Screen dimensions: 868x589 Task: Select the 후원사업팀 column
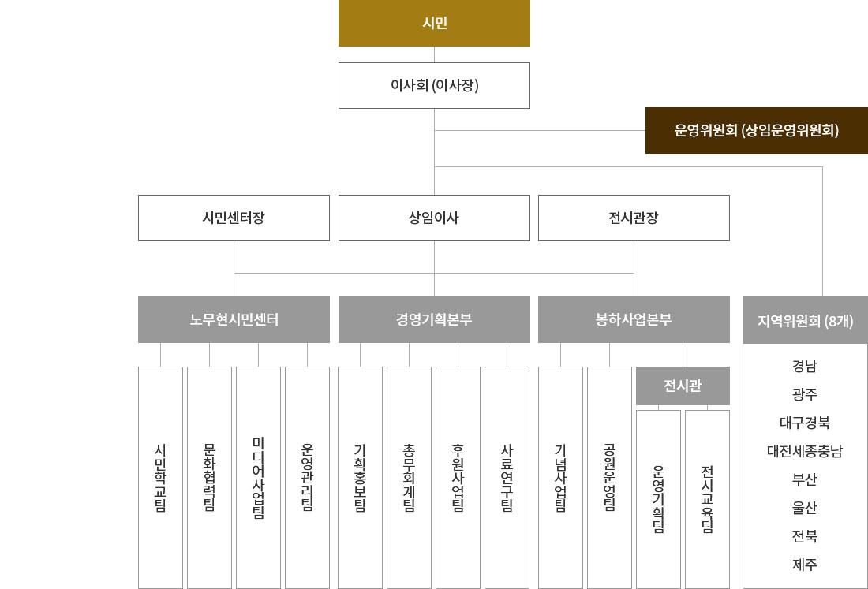tap(458, 477)
